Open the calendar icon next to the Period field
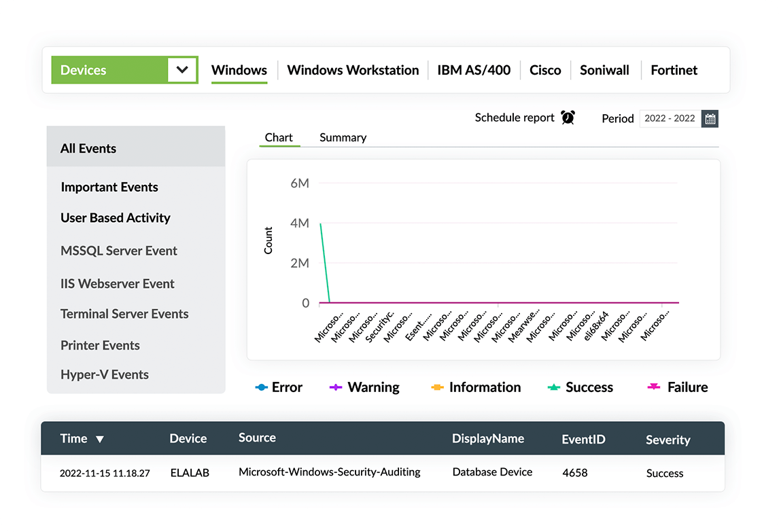Screen dimensions: 779x532 click(x=710, y=118)
